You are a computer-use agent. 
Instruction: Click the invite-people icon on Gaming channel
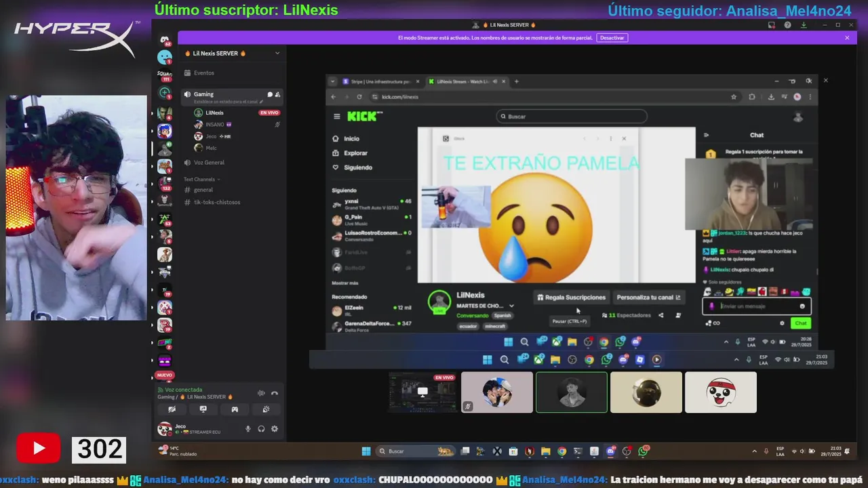(277, 94)
